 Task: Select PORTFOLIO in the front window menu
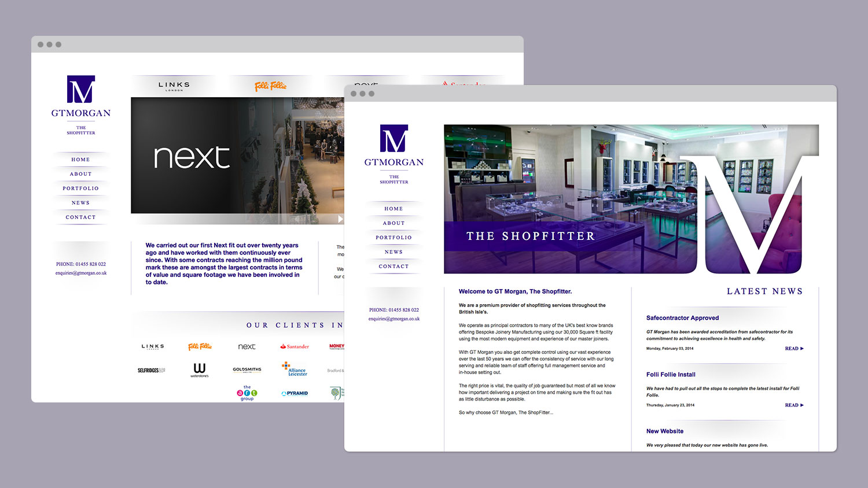click(x=394, y=238)
